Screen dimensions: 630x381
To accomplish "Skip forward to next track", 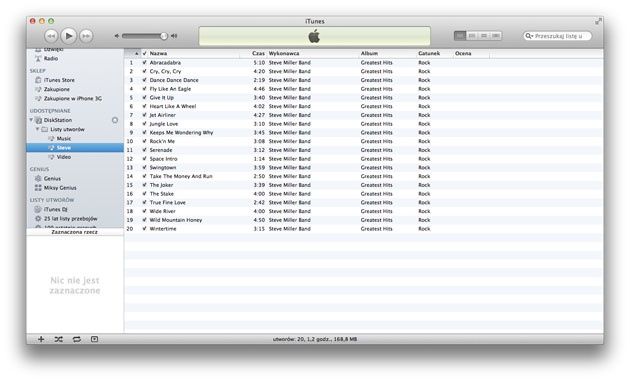I will tap(86, 36).
